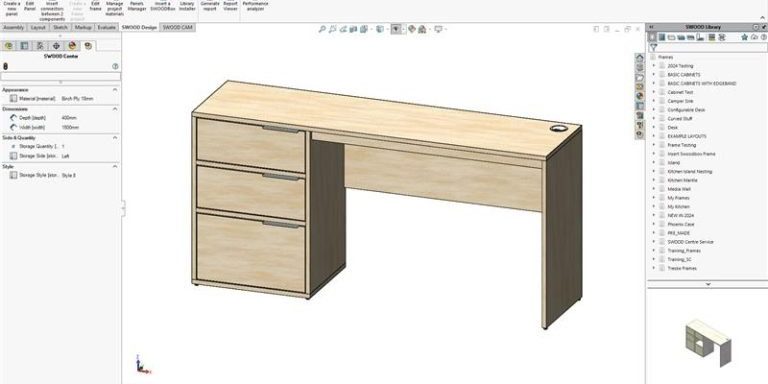
Task: Open DisplayManager color sphere tab icon
Action: pyautogui.click(x=72, y=46)
